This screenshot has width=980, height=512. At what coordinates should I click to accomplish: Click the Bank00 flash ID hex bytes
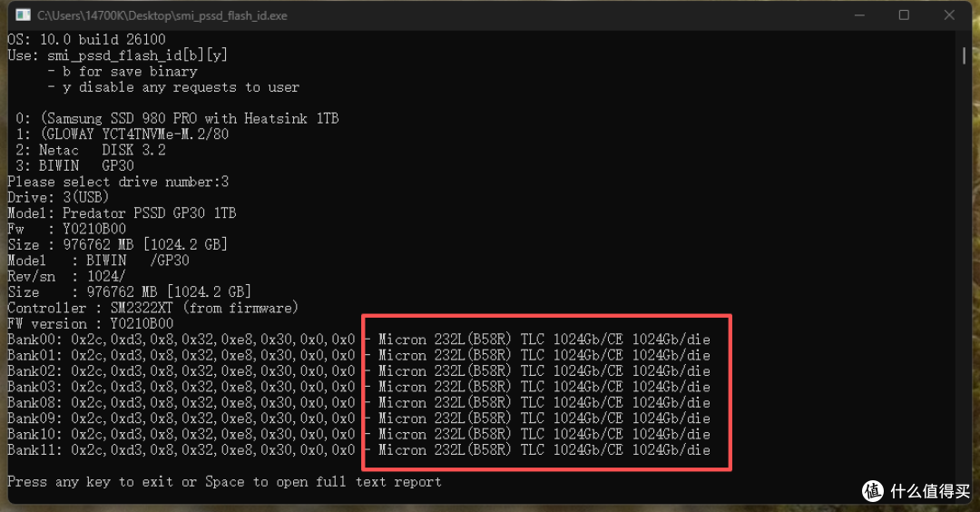coord(213,340)
